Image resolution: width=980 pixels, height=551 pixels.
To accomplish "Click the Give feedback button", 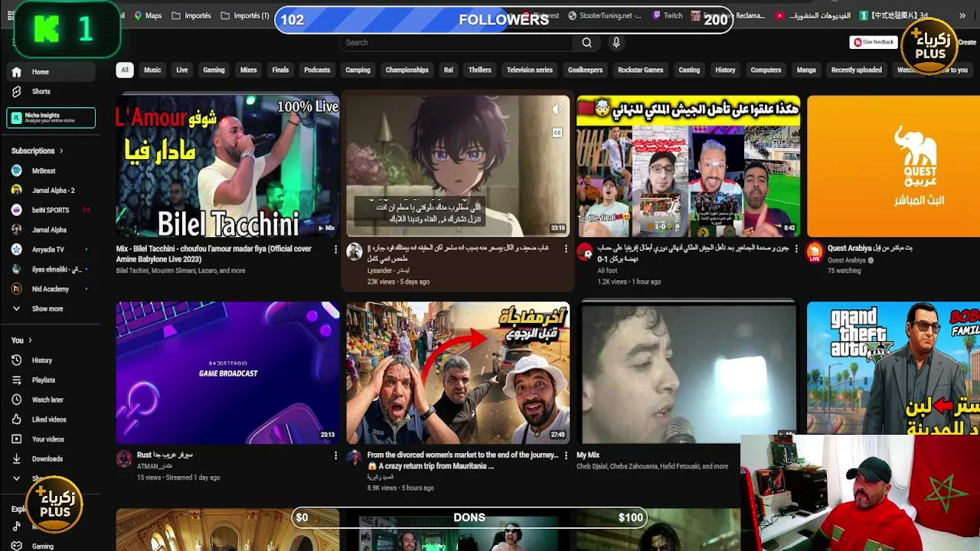I will (874, 43).
